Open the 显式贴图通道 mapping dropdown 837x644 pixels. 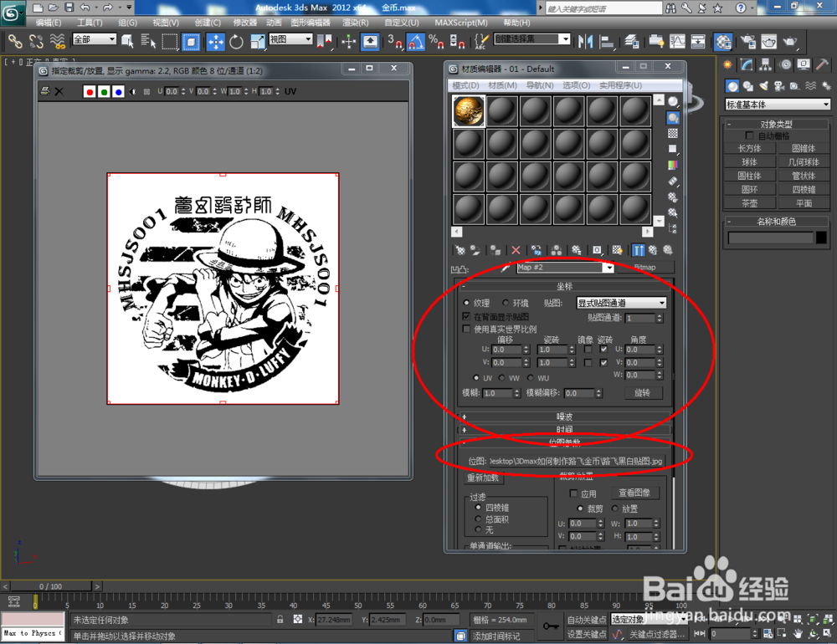621,303
